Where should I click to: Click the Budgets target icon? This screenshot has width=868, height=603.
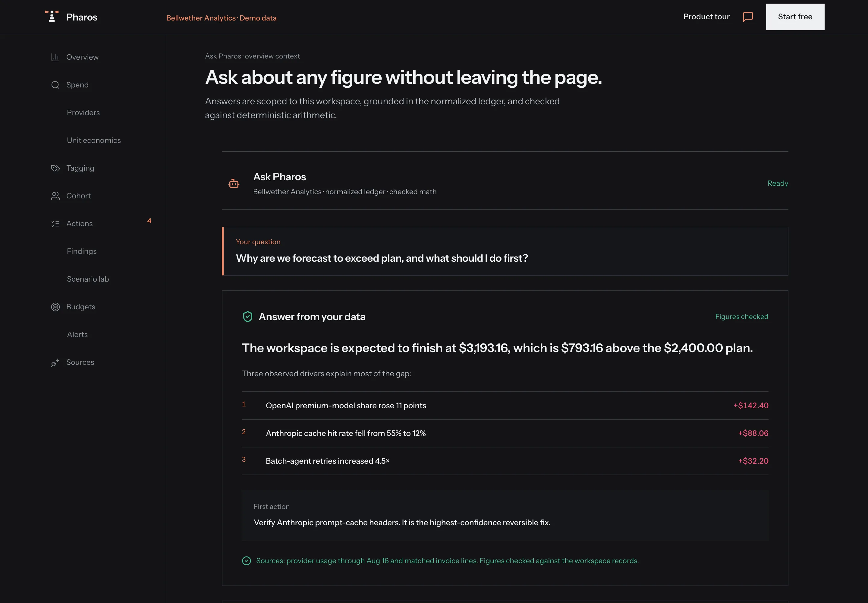click(55, 307)
